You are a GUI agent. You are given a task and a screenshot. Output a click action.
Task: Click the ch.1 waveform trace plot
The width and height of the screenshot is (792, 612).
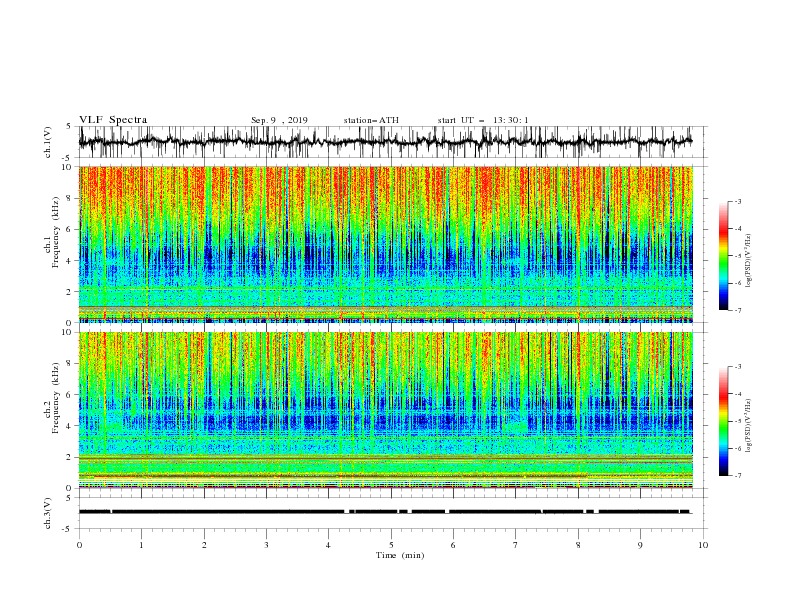coord(385,142)
